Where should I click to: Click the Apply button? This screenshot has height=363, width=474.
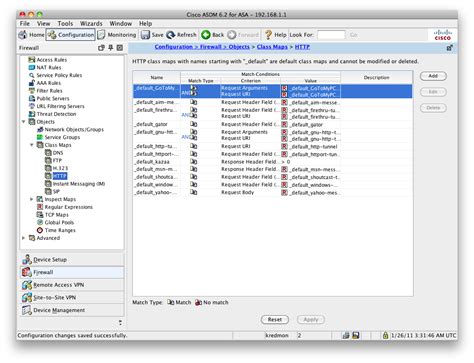point(311,319)
